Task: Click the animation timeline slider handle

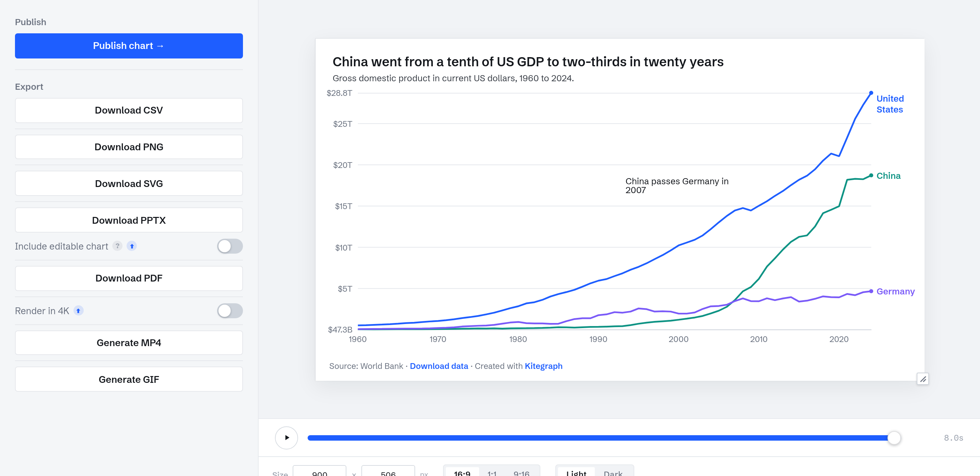Action: point(894,438)
